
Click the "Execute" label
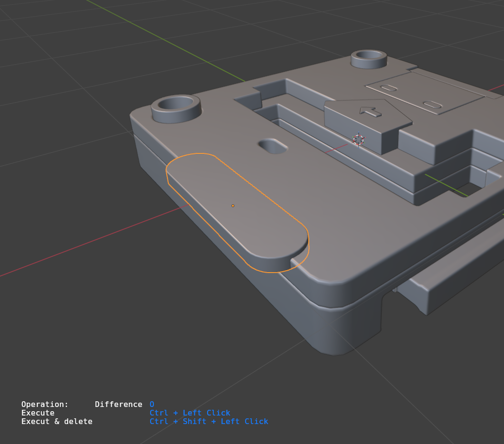point(38,413)
